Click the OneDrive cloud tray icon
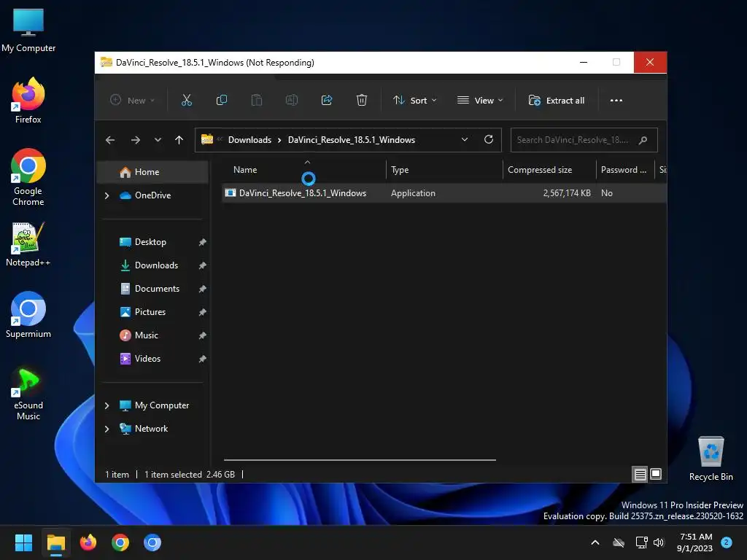This screenshot has height=560, width=747. click(619, 542)
